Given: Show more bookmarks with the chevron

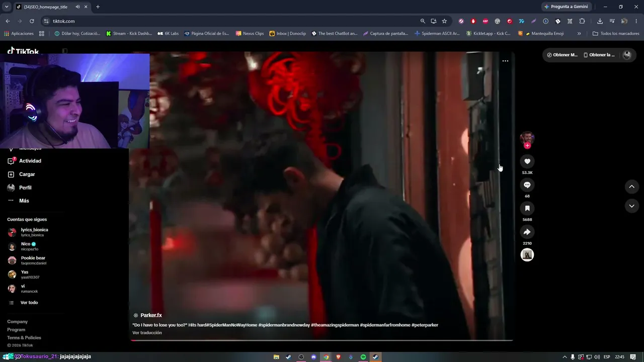Looking at the screenshot, I should (579, 34).
